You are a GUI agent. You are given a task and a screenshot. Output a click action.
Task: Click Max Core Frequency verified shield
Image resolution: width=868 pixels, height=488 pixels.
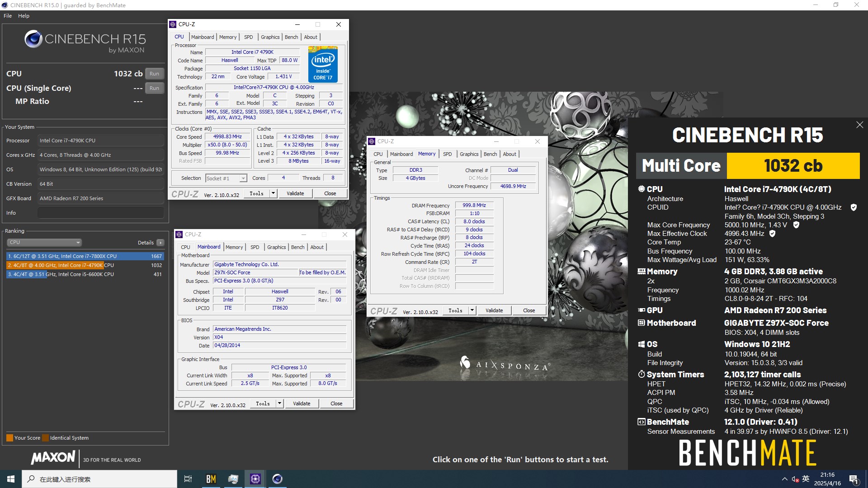coord(796,225)
